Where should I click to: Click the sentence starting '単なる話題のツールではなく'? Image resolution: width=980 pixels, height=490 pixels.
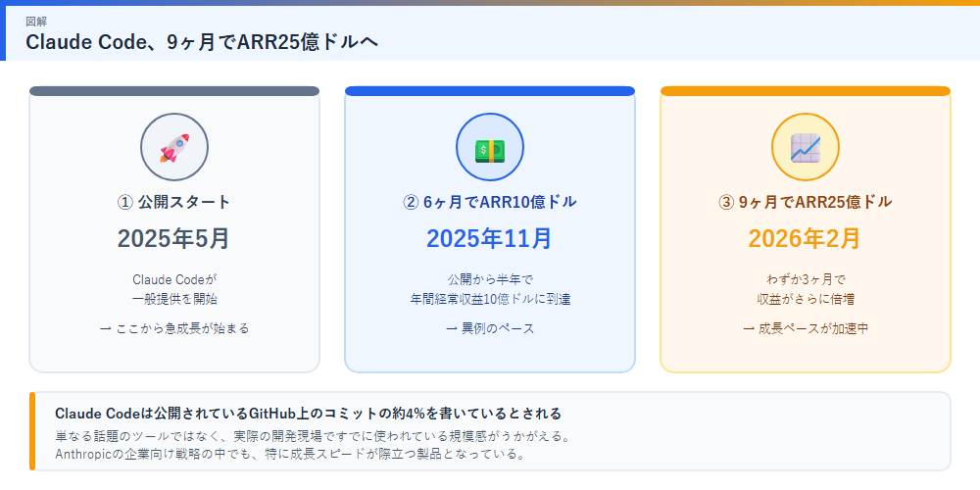tap(313, 436)
